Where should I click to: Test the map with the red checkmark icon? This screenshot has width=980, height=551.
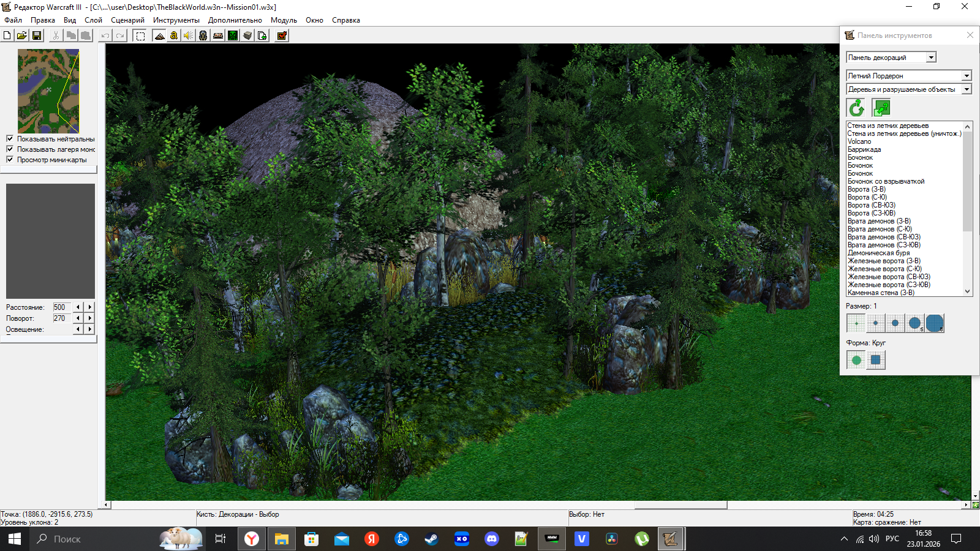pos(282,36)
